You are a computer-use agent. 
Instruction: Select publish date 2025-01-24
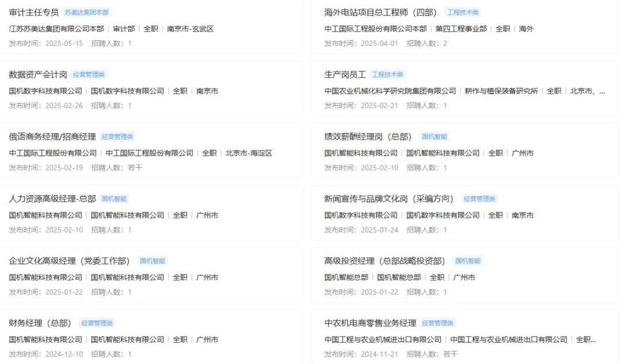tap(379, 230)
